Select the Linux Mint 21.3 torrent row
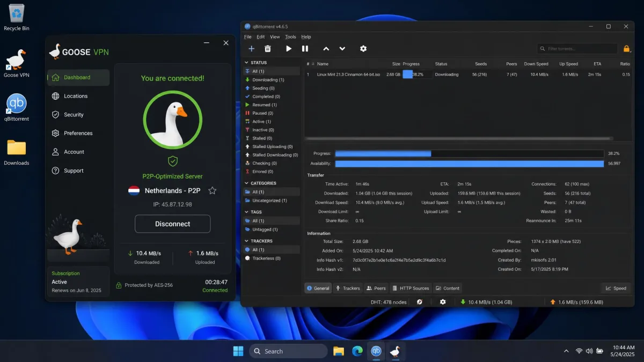Viewport: 644px width, 362px height. [469, 75]
